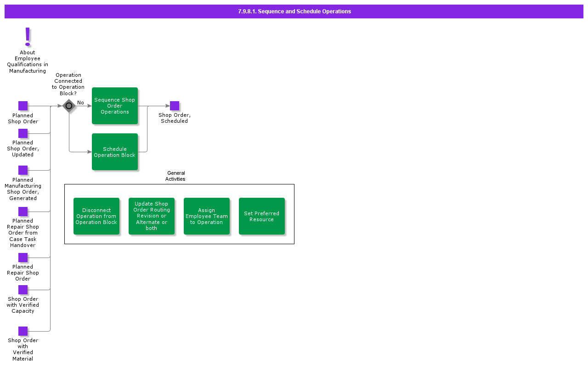Open the Schedule Operation Block activity
This screenshot has width=588, height=367.
click(115, 152)
